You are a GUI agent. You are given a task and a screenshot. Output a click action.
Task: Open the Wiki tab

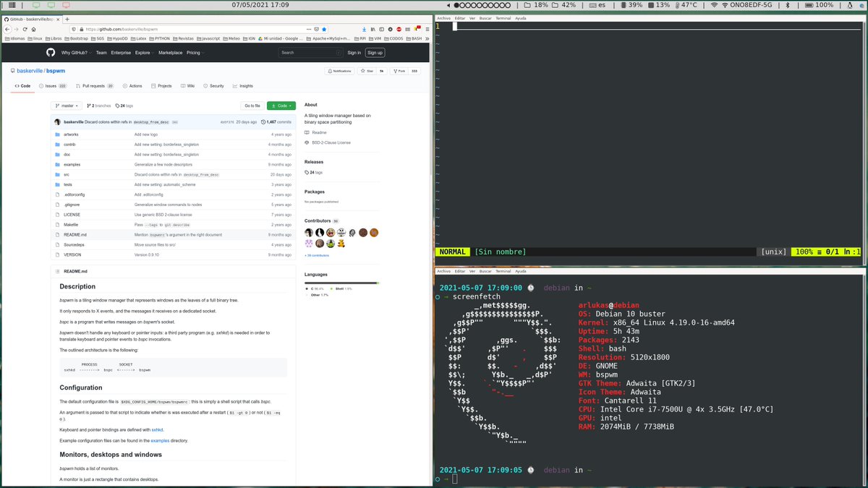click(x=187, y=86)
